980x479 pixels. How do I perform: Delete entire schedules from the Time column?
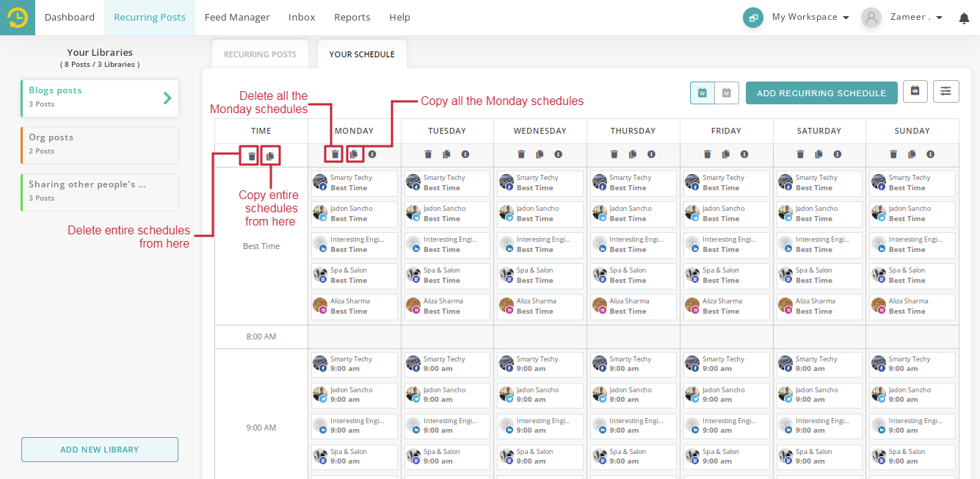(x=252, y=156)
